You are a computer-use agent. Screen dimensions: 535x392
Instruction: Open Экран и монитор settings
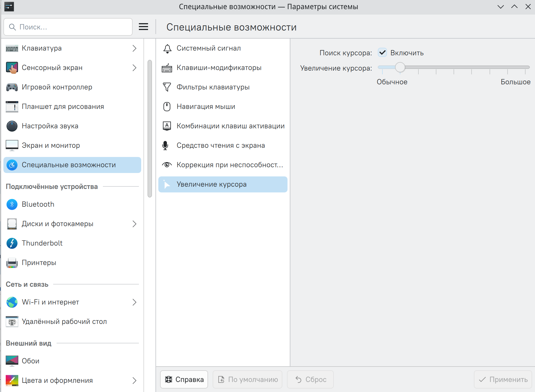point(51,146)
